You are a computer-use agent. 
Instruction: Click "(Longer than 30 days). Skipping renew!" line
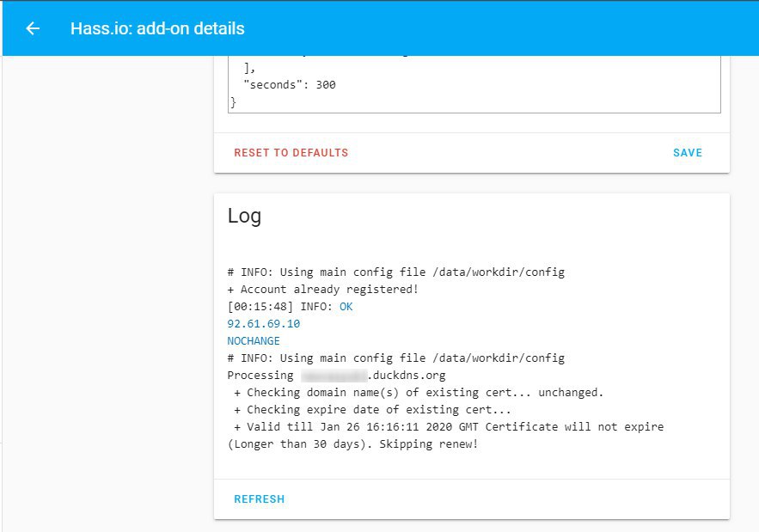pos(353,444)
